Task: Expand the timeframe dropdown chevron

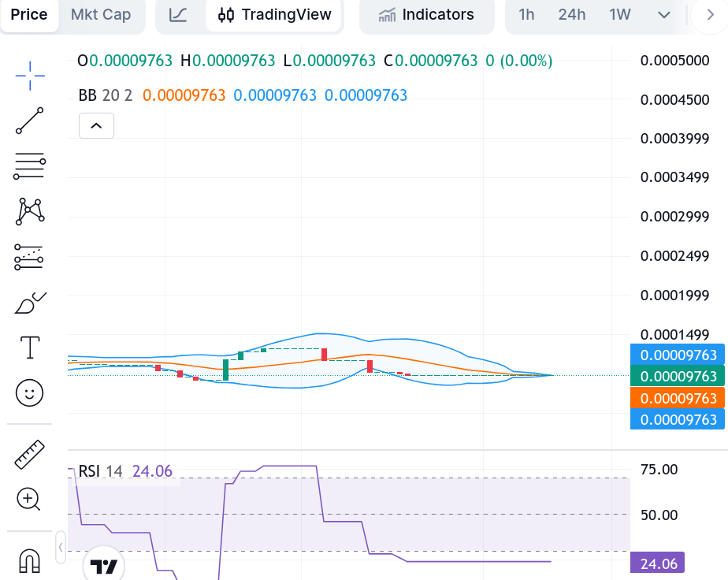Action: coord(664,15)
